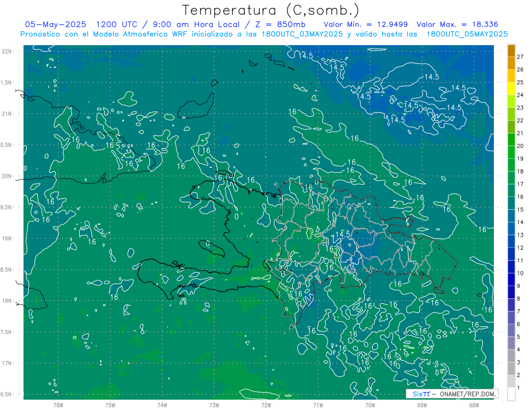Screen dimensions: 532x411
Task: Click the 17N latitude axis label
Action: pos(7,363)
